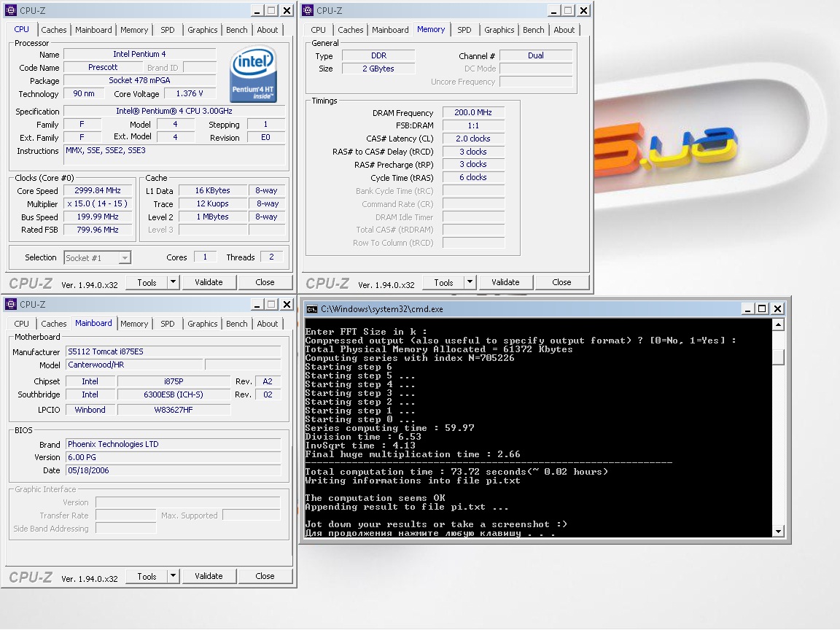Click Tools button in Mainboard window

point(147,577)
